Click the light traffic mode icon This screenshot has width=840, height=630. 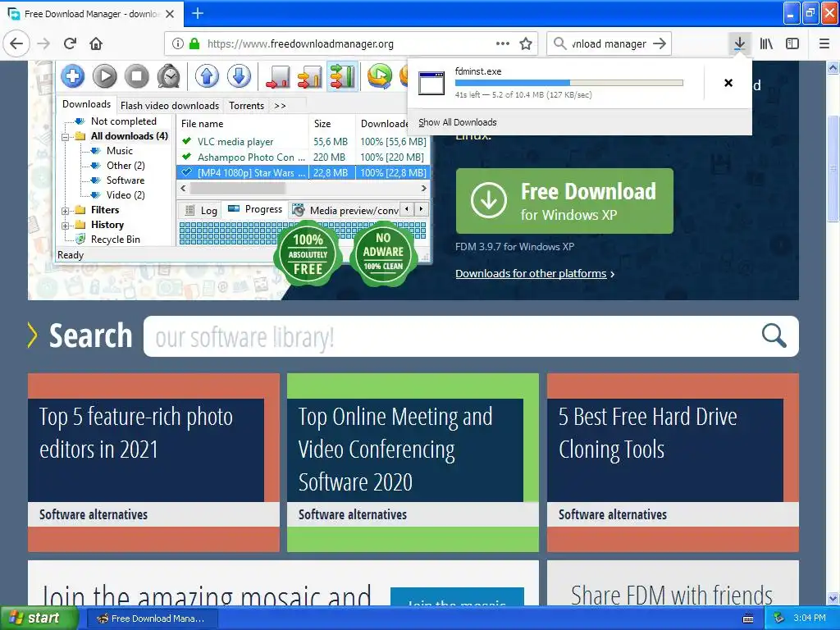click(x=277, y=76)
